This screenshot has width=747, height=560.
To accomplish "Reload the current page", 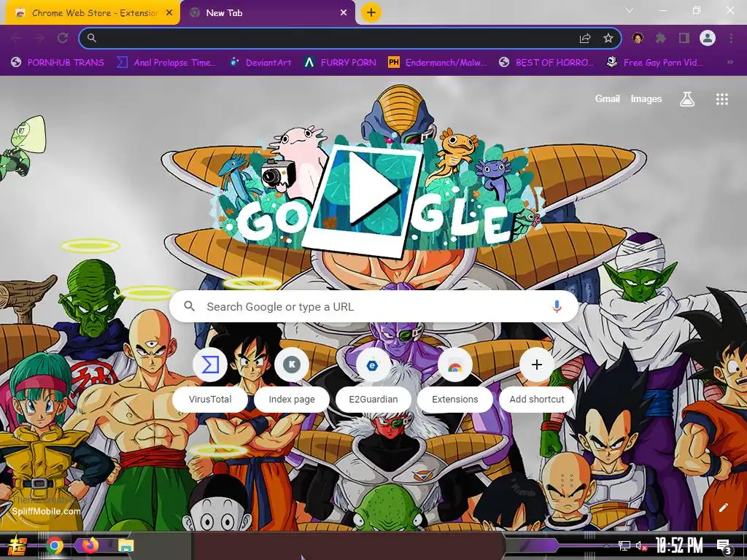I will click(x=63, y=38).
